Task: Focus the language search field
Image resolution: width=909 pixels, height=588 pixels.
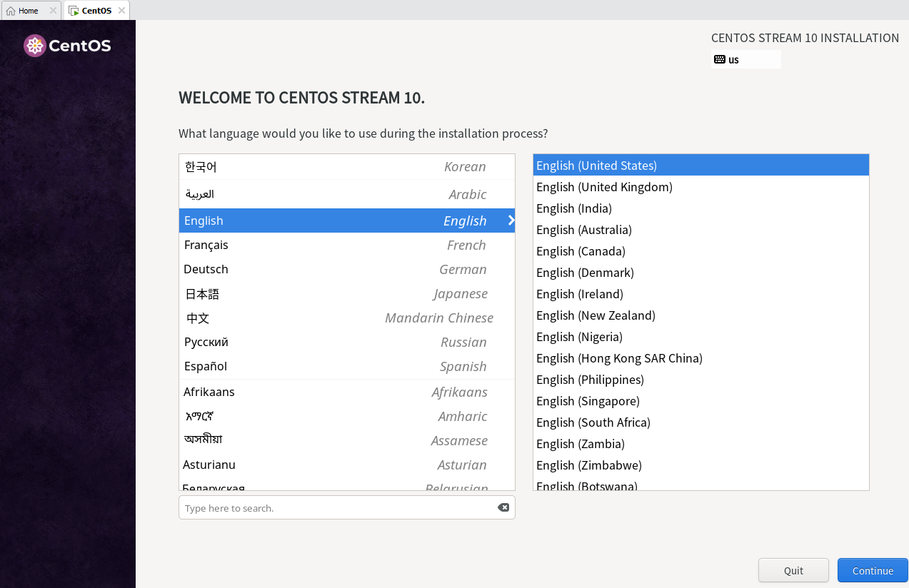Action: point(346,507)
